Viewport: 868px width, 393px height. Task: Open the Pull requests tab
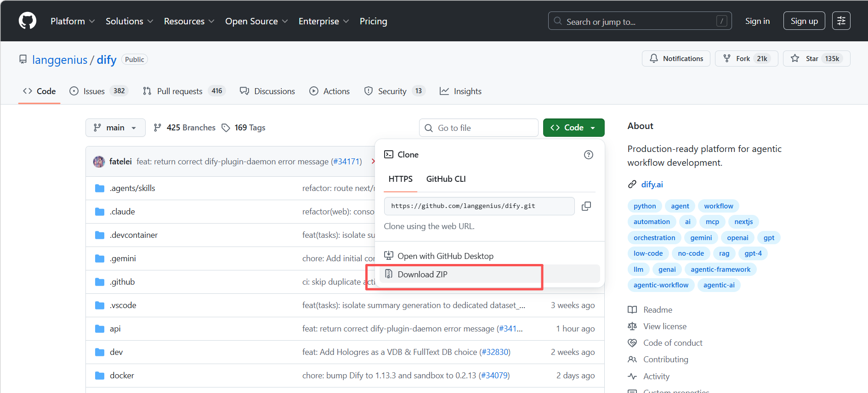(x=184, y=91)
